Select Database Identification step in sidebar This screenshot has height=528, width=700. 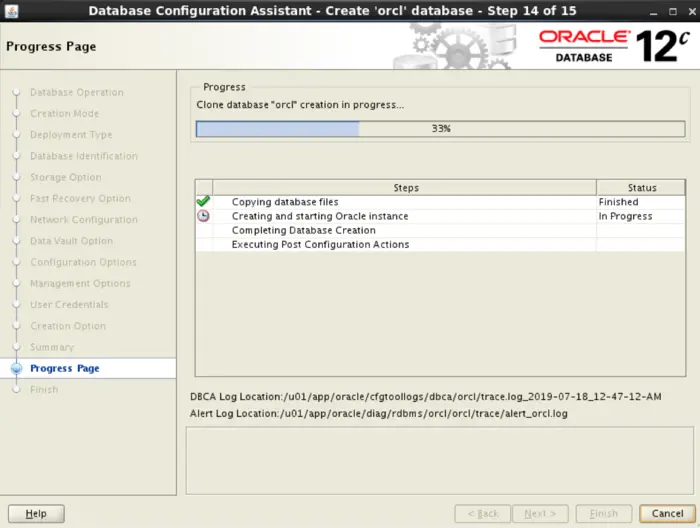point(83,156)
